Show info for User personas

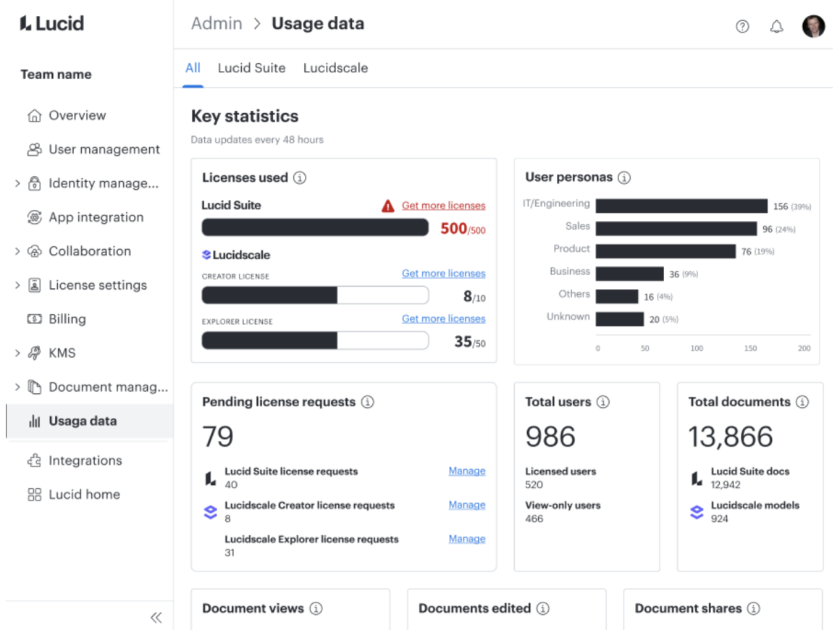point(624,177)
